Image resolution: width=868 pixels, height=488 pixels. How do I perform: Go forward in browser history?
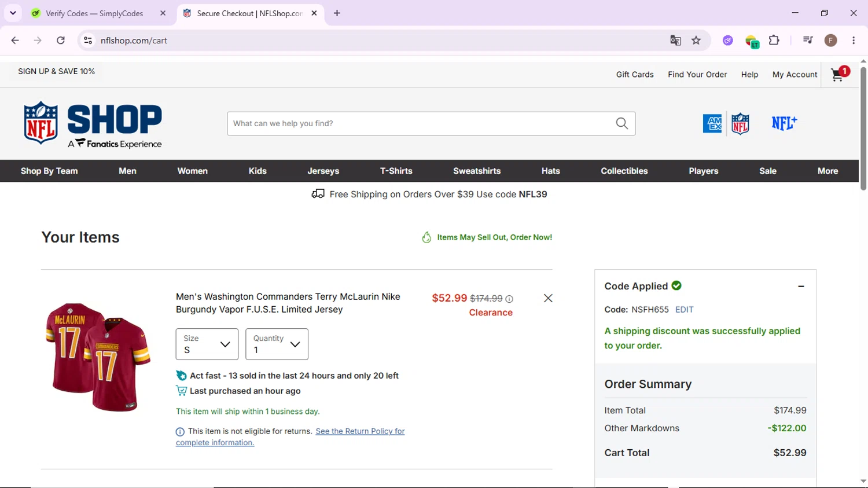coord(38,41)
